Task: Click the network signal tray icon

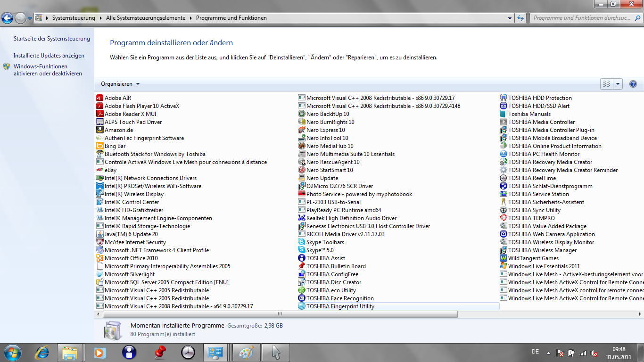Action: [583, 353]
